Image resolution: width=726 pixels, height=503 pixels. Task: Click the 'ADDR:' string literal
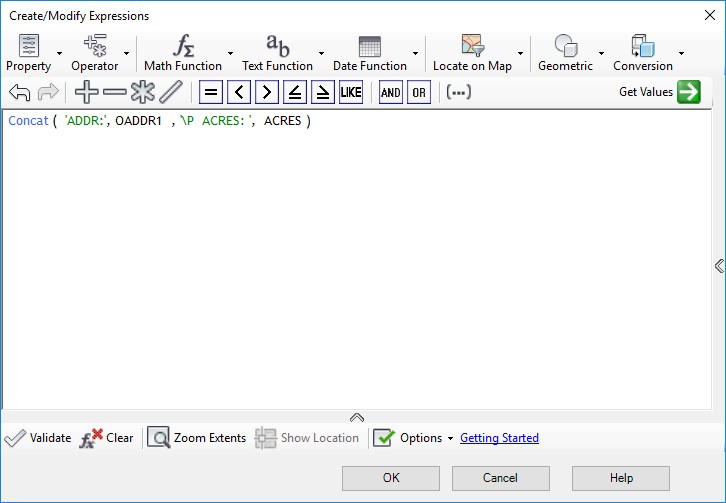pos(86,120)
